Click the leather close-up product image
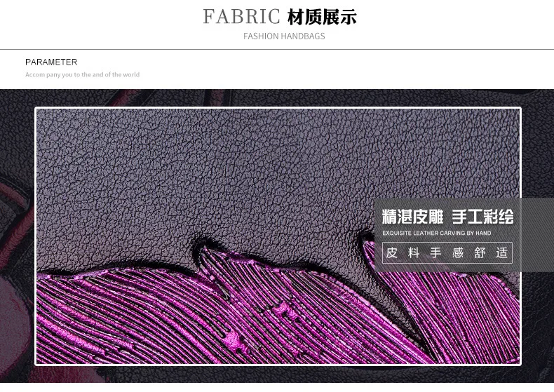Screen dimensions: 554x392 tap(278, 236)
